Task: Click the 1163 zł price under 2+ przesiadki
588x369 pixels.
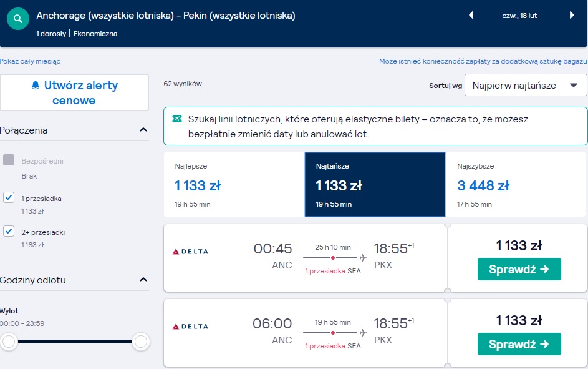Action: coord(32,245)
